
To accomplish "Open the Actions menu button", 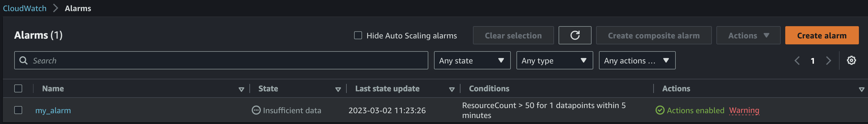I will coord(748,35).
